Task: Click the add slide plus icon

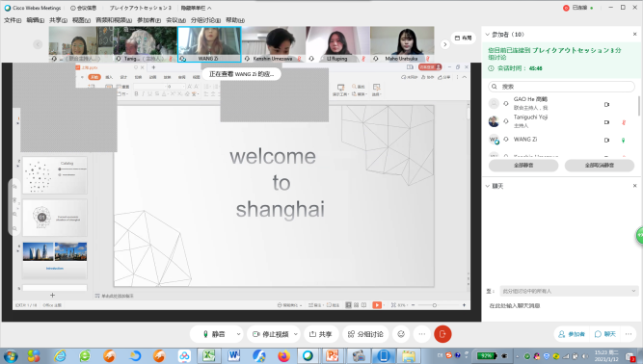Action: [52, 296]
